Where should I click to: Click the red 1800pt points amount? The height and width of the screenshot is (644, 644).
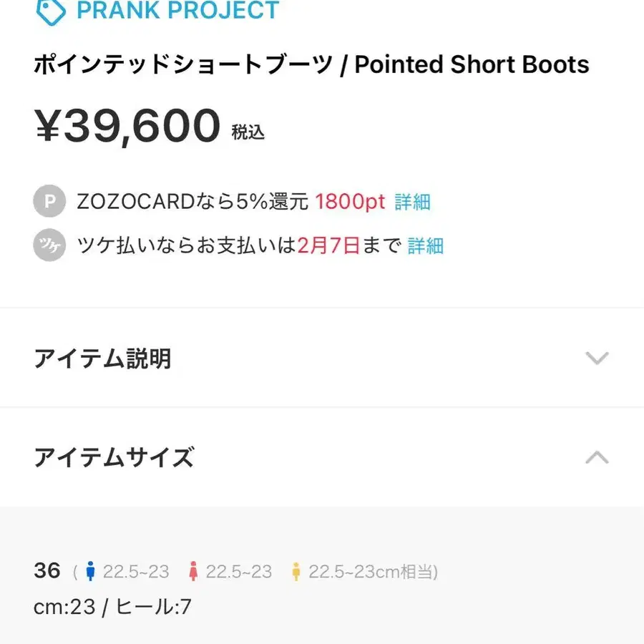coord(351,201)
